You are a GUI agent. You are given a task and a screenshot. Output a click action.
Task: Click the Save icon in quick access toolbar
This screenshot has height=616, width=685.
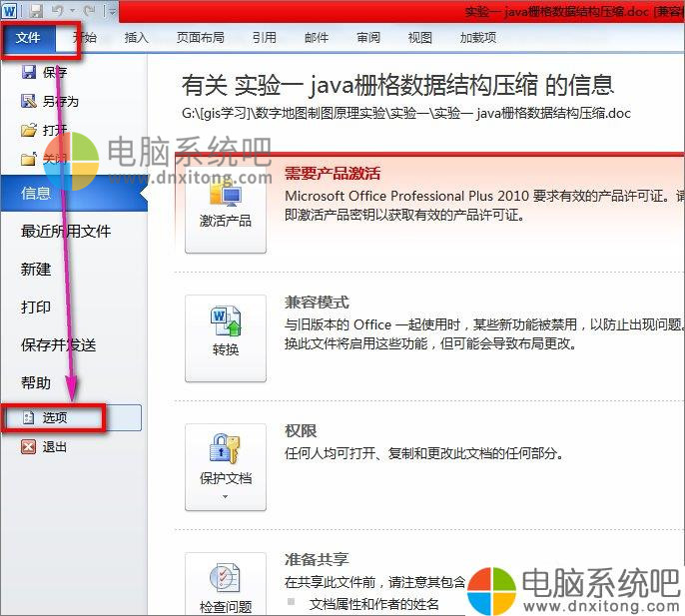pyautogui.click(x=36, y=11)
